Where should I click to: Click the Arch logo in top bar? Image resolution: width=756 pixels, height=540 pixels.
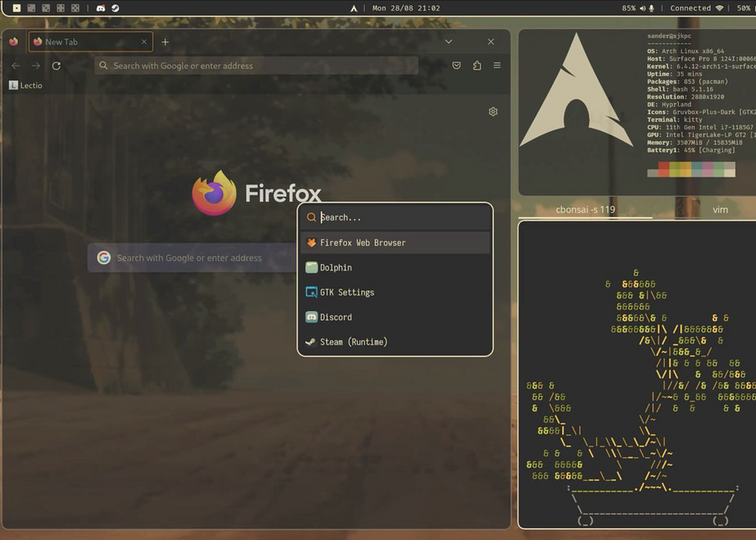354,8
